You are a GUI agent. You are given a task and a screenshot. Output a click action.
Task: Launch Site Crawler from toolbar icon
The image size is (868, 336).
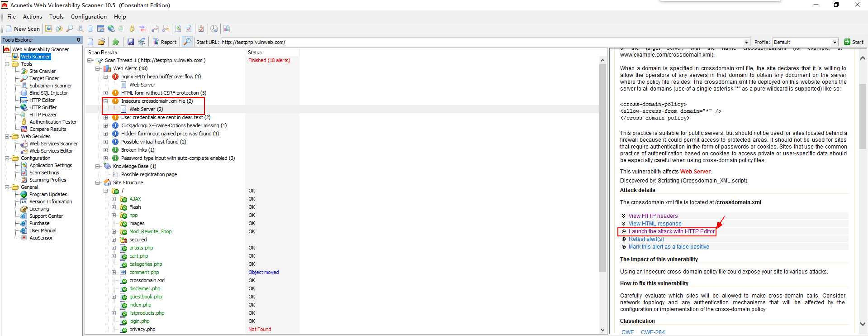59,29
